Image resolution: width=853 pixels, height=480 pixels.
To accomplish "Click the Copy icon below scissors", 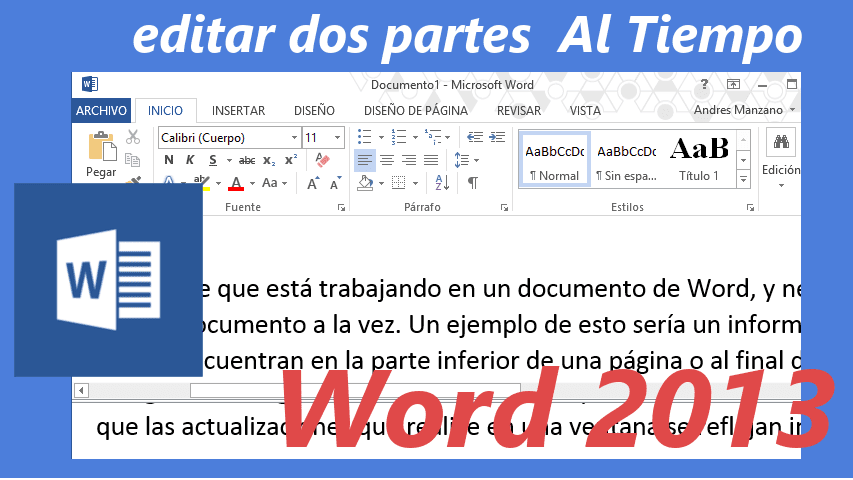I will pos(133,160).
